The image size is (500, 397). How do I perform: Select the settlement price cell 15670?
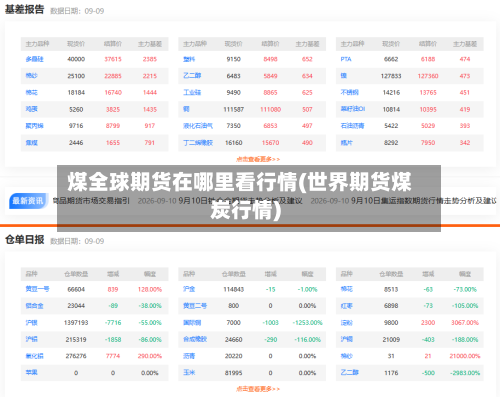click(270, 143)
